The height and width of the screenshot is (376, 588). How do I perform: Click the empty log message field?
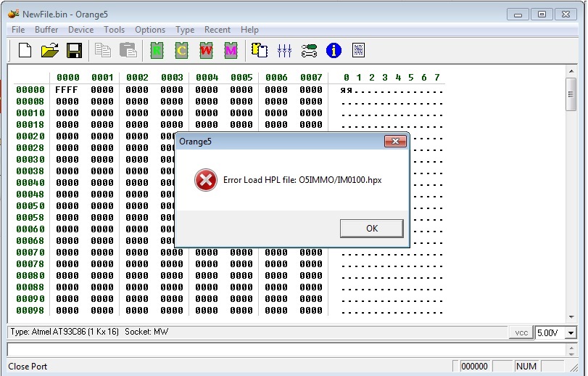(x=287, y=350)
